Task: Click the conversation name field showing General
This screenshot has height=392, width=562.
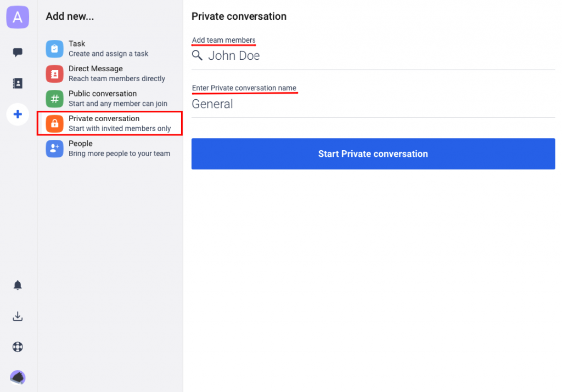Action: click(274, 104)
